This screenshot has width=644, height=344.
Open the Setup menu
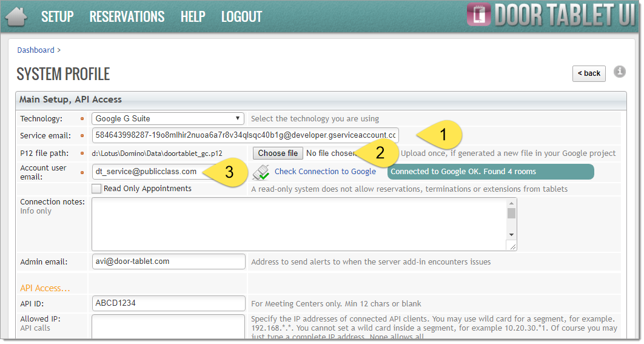[57, 17]
